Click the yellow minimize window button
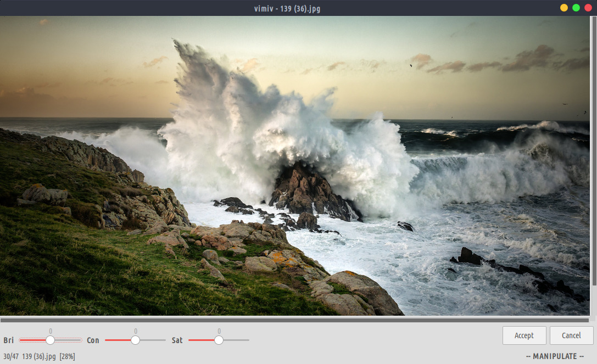 click(x=564, y=8)
